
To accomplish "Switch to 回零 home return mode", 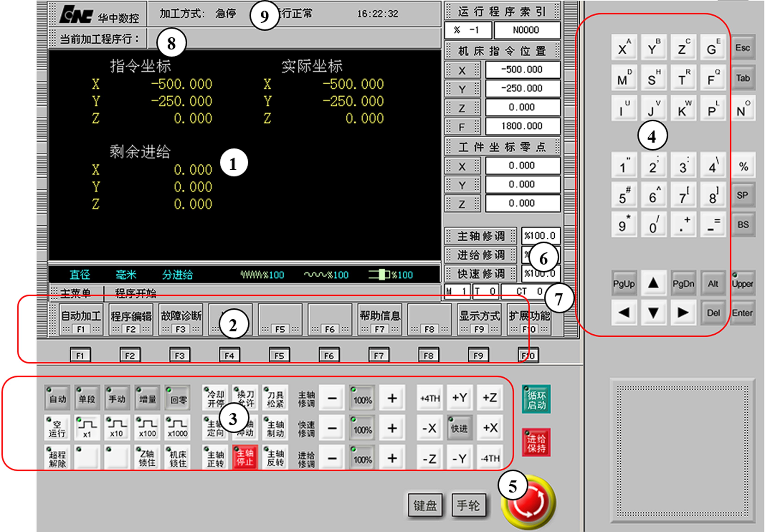I will coord(177,397).
